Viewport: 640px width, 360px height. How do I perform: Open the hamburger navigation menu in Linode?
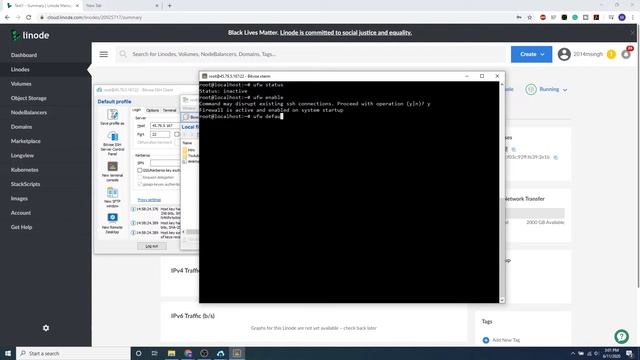click(x=104, y=54)
